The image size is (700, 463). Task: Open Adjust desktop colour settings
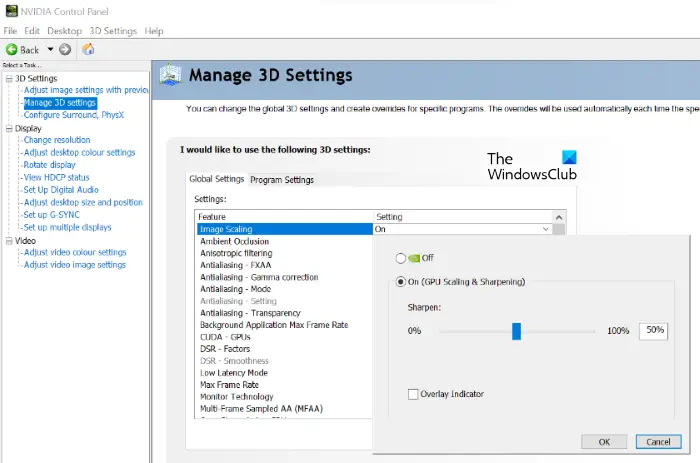point(79,153)
